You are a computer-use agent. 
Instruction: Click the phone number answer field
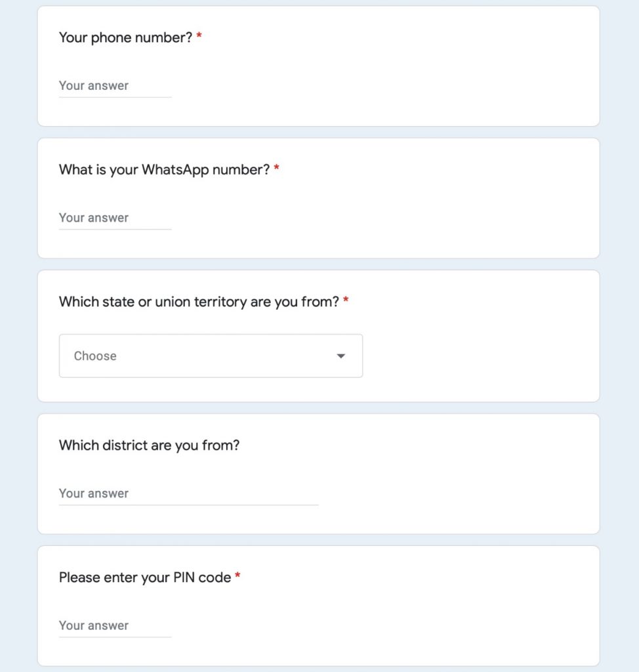click(115, 86)
